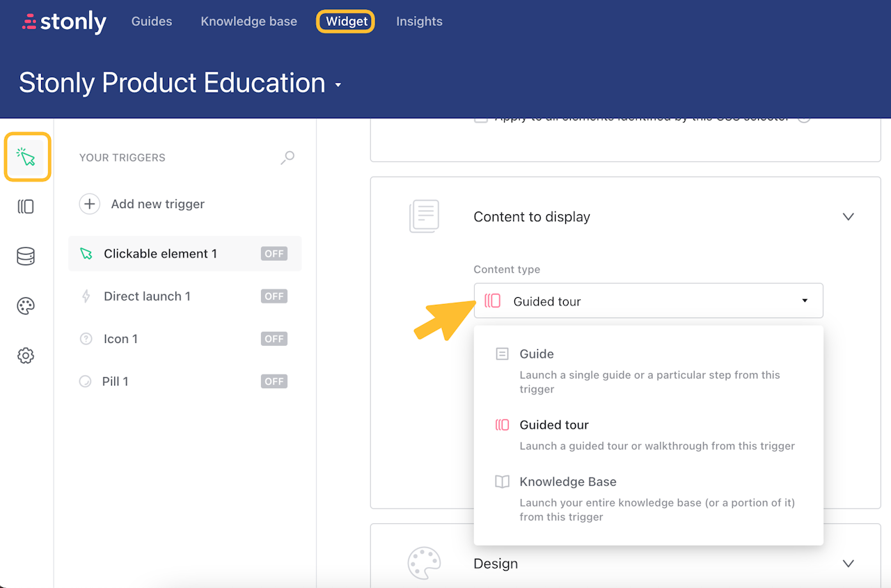The image size is (891, 588).
Task: Select the Direct launch 1 trigger
Action: [x=185, y=296]
